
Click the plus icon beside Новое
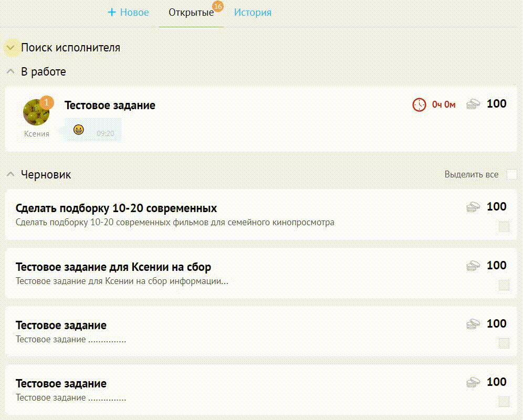click(x=112, y=13)
